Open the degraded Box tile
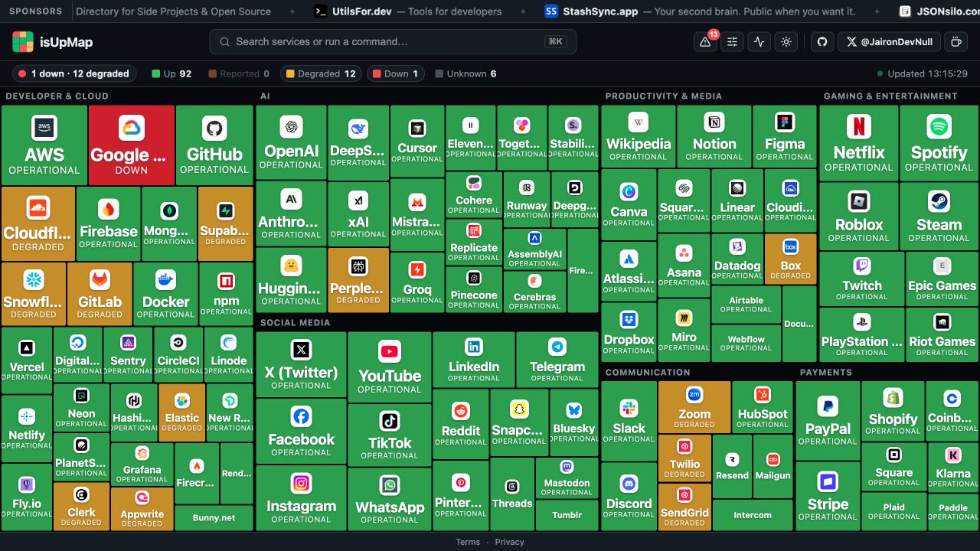This screenshot has width=980, height=551. point(790,259)
